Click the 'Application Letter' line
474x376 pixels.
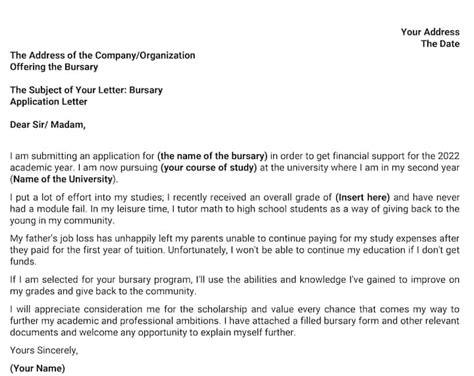pyautogui.click(x=48, y=102)
